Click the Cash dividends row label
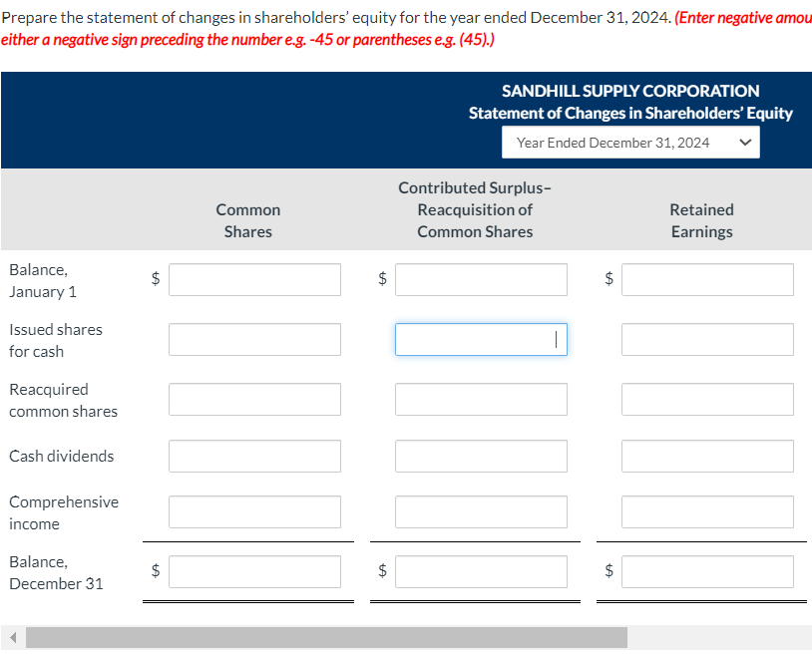This screenshot has height=656, width=812. click(62, 457)
